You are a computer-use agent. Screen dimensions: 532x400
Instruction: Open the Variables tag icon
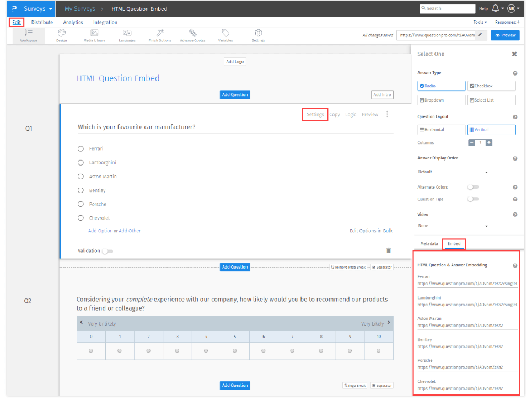(x=225, y=35)
